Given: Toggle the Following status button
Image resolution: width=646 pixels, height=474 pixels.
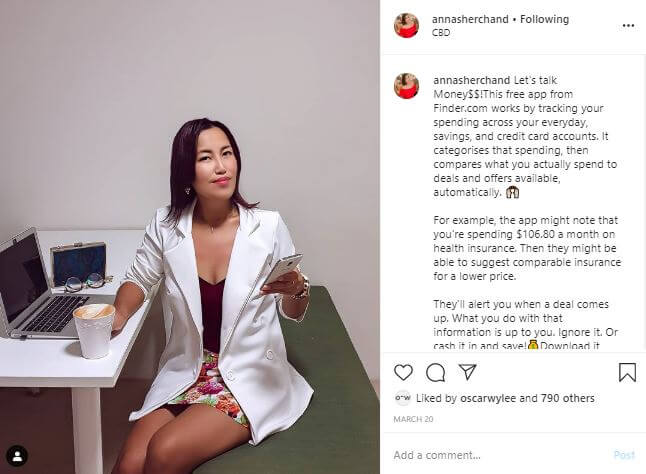Looking at the screenshot, I should (x=544, y=19).
